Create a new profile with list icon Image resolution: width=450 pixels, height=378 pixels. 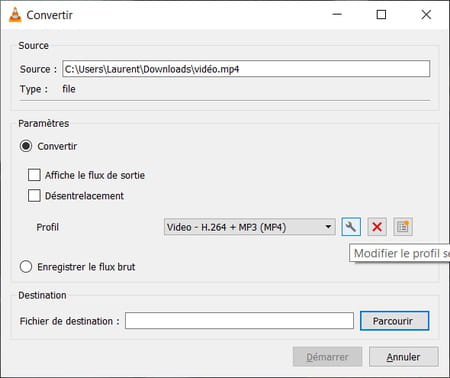pyautogui.click(x=403, y=227)
